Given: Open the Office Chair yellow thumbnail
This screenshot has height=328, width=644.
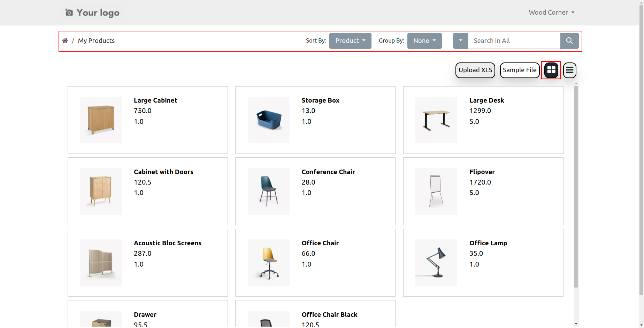Looking at the screenshot, I should coord(269,262).
